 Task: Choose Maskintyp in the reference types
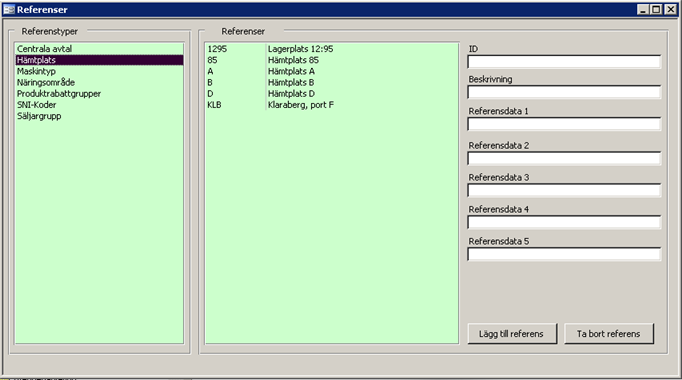(99, 71)
